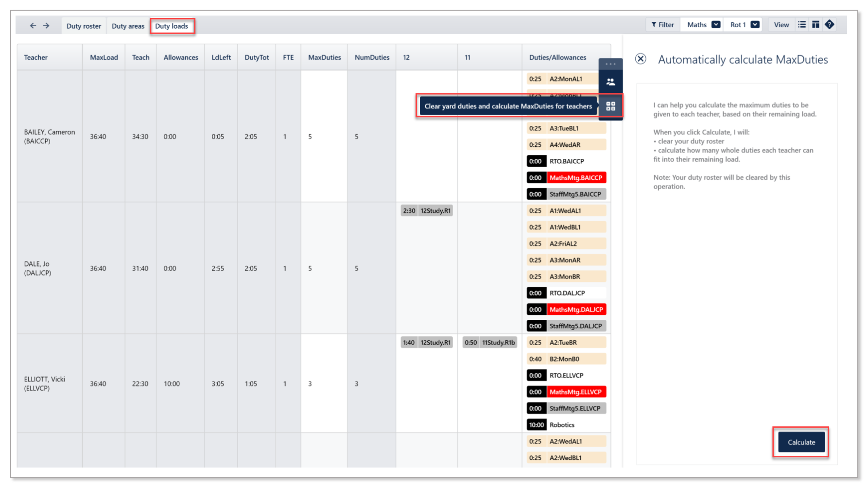Open the Duty roster tab
Screen dimensions: 868x486
(84, 26)
